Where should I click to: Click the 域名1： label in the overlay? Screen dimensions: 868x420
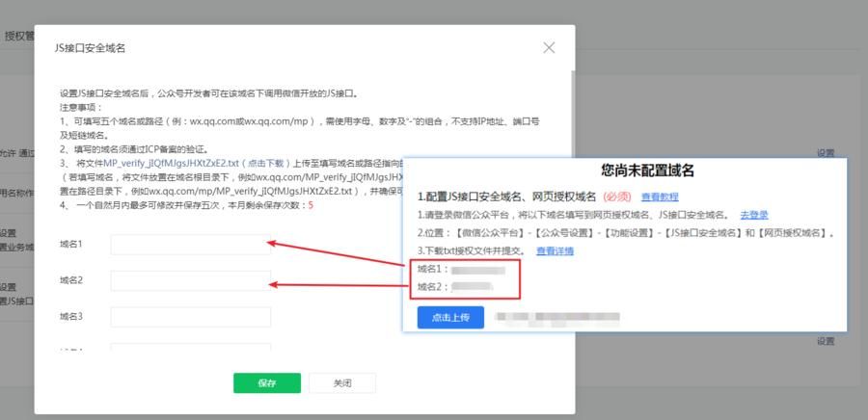(433, 269)
